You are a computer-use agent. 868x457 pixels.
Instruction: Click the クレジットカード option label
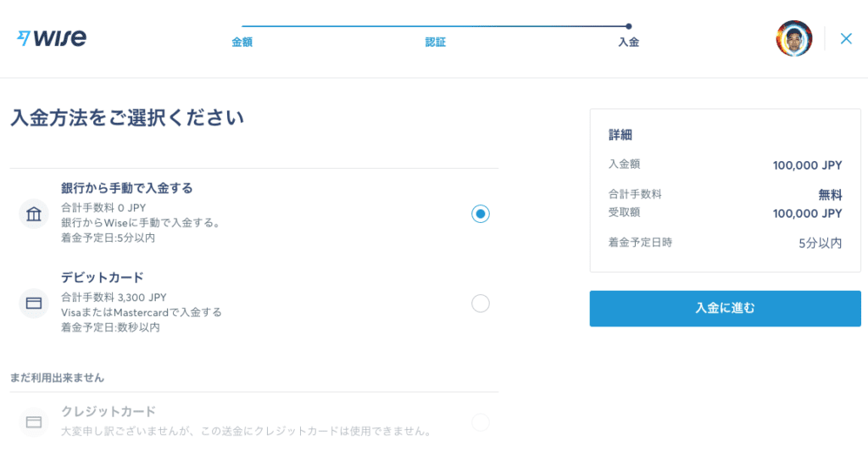click(x=108, y=411)
